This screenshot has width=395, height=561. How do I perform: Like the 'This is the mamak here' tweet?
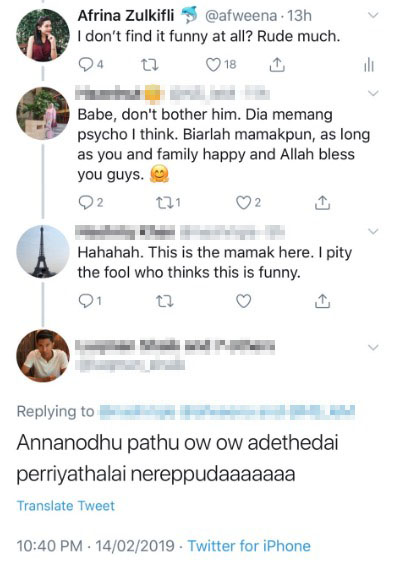(x=244, y=301)
